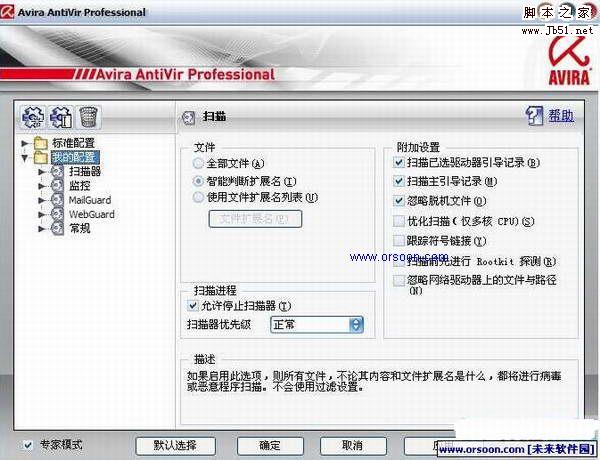Select 扫描器 in the tree
600x460 pixels.
[x=85, y=171]
